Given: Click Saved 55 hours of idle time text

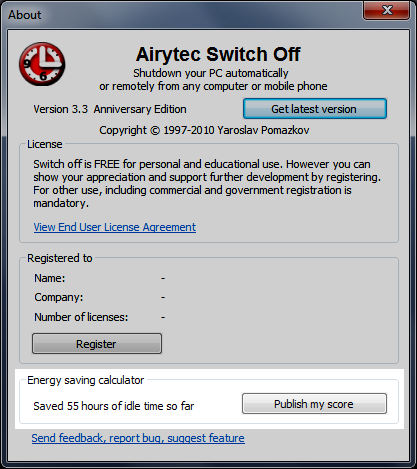Looking at the screenshot, I should pyautogui.click(x=114, y=406).
